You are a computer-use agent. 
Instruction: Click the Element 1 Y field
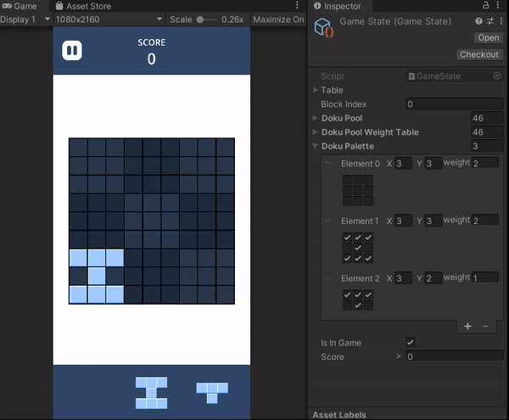pos(433,221)
